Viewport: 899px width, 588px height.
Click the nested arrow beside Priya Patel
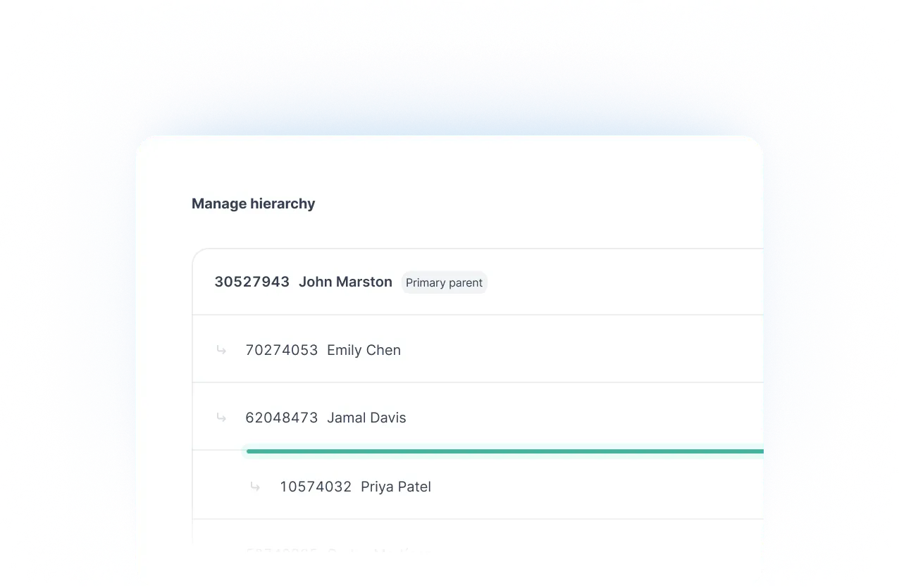[x=255, y=487]
